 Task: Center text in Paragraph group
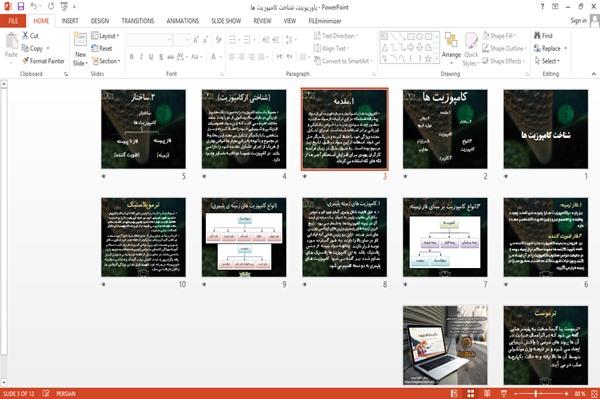[x=241, y=57]
